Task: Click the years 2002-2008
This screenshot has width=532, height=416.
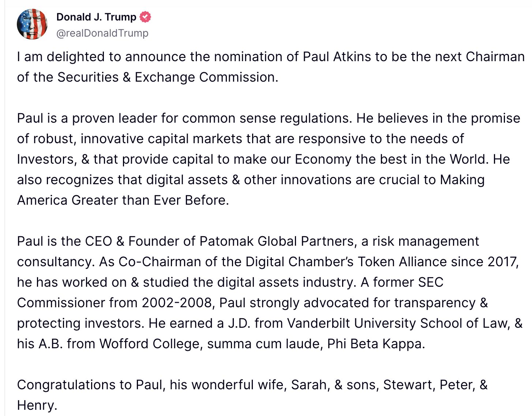Action: pos(177,303)
